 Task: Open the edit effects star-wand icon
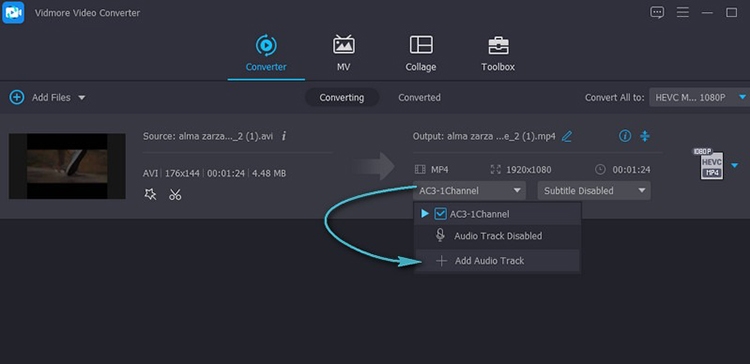point(150,194)
